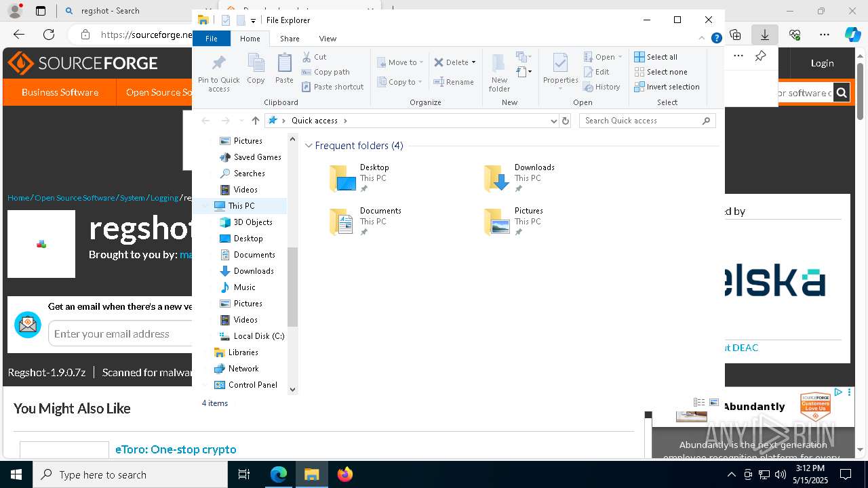Collapse Frequent folders section
Image resolution: width=868 pixels, height=488 pixels.
309,146
